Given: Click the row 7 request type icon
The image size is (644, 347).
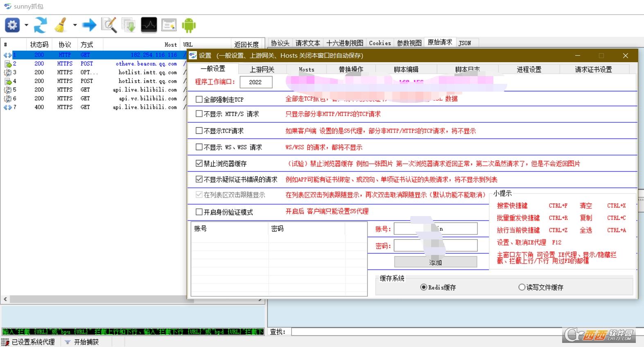Looking at the screenshot, I should [7, 107].
